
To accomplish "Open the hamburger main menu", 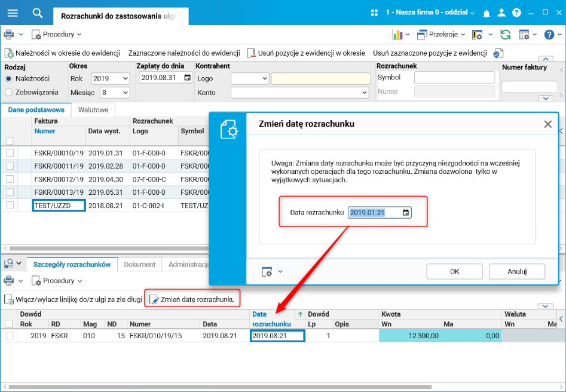I will (13, 13).
